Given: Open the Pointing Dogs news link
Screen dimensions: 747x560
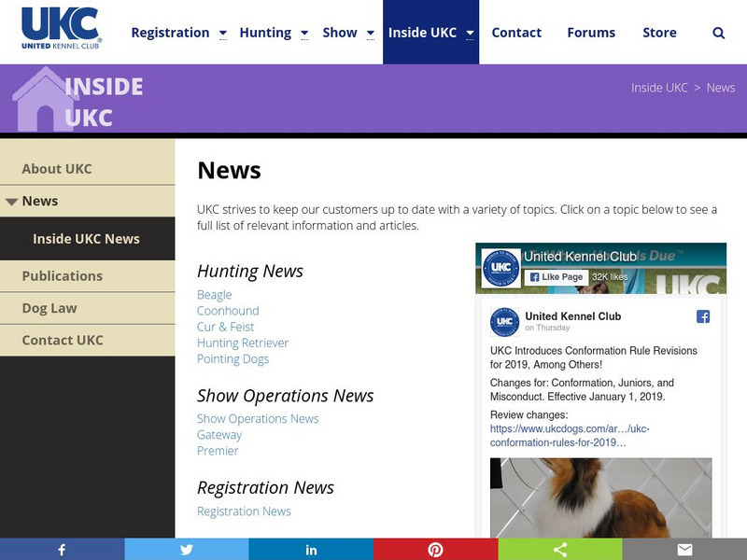Looking at the screenshot, I should tap(233, 359).
